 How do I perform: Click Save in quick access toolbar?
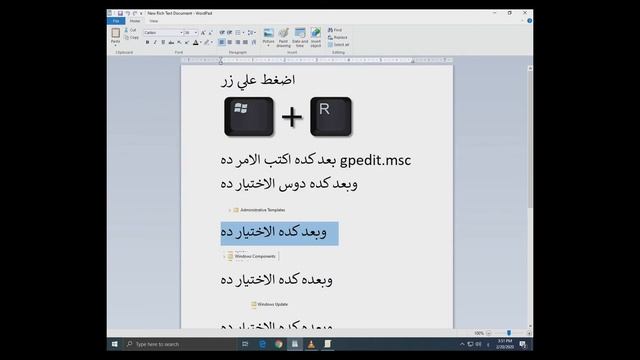(120, 13)
